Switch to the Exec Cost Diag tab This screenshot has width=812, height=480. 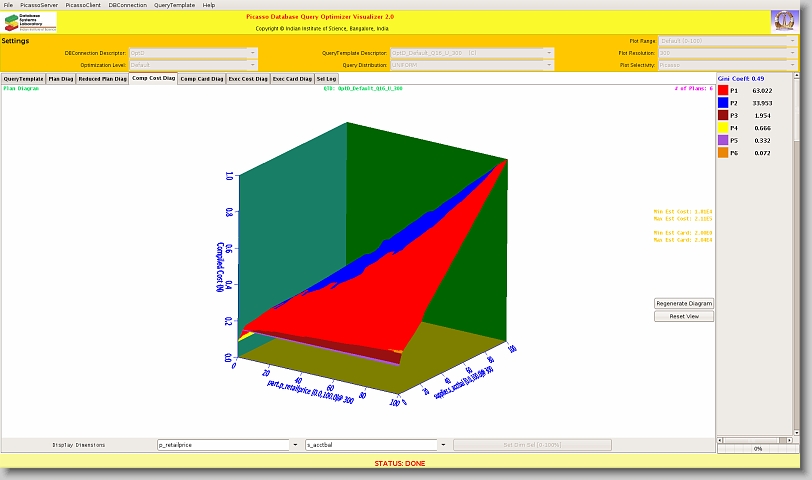(247, 78)
